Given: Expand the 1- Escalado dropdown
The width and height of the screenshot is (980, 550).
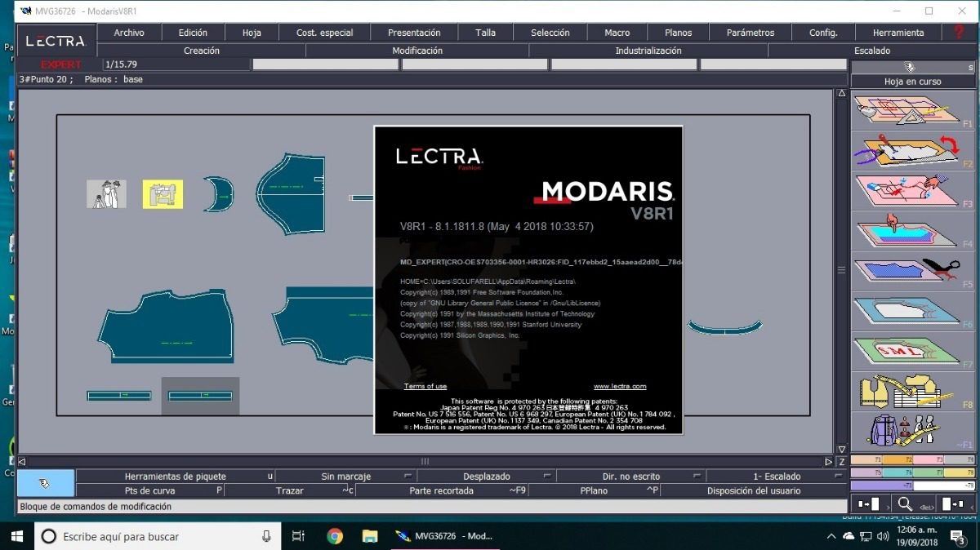Looking at the screenshot, I should pos(776,477).
